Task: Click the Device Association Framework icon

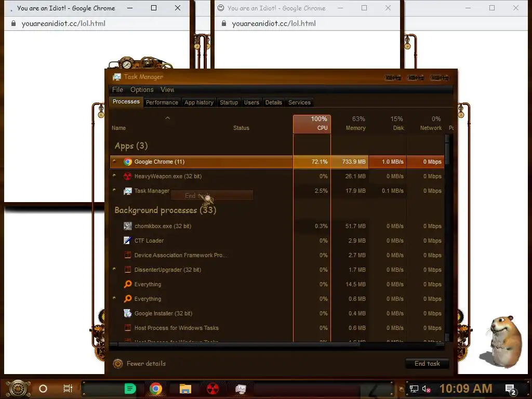Action: 128,255
